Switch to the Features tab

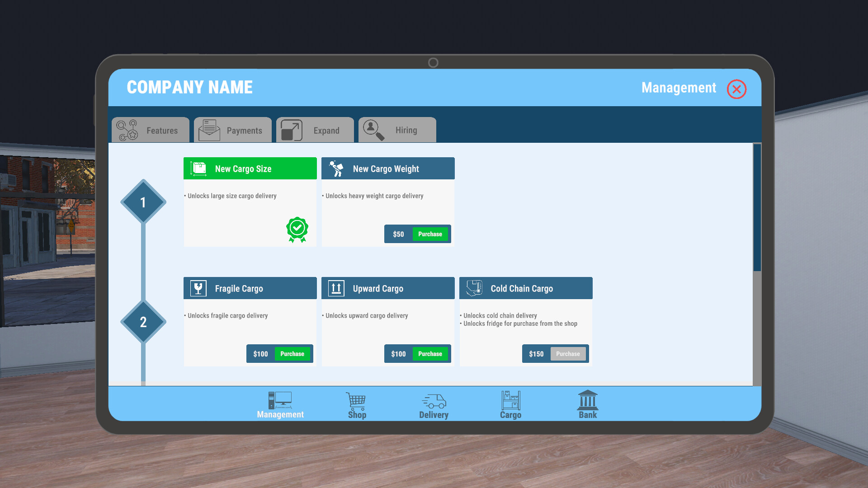tap(151, 130)
